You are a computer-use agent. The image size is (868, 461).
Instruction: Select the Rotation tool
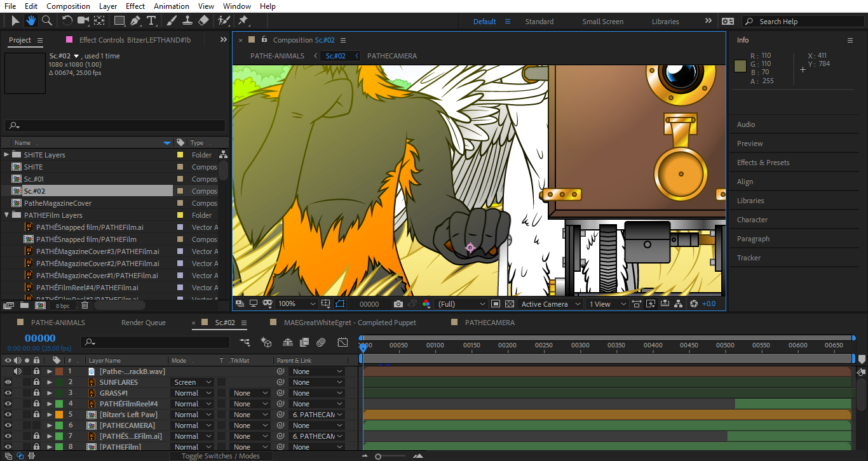(67, 21)
